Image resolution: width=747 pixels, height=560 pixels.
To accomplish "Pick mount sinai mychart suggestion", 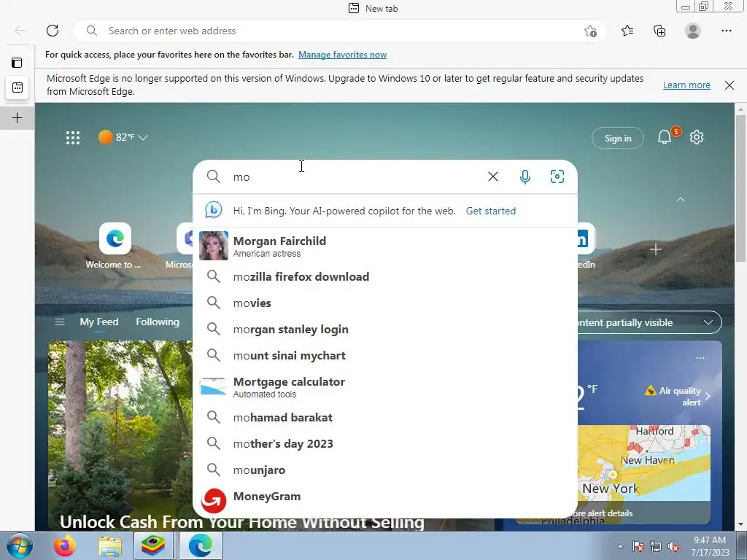I will coord(385,355).
